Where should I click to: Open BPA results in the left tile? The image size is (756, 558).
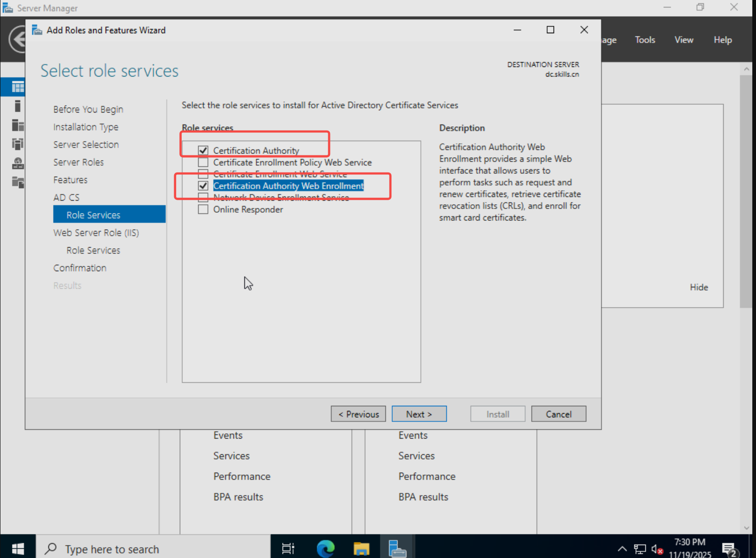point(238,497)
